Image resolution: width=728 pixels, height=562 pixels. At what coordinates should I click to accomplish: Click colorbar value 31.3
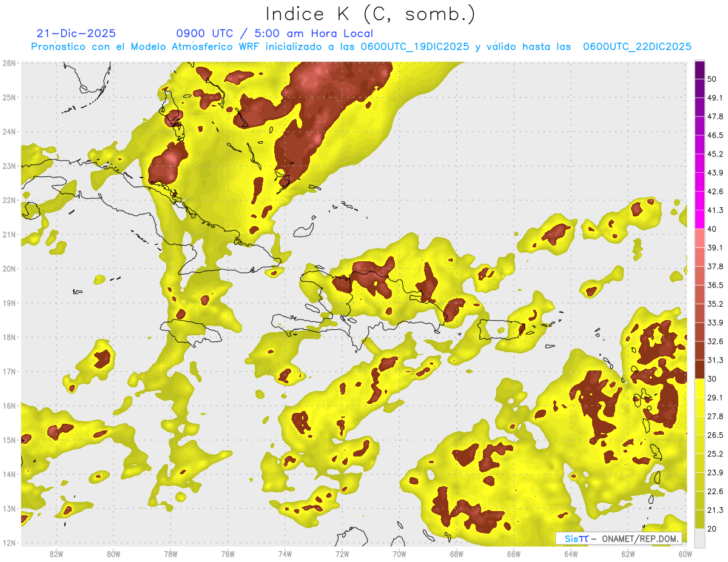(715, 360)
